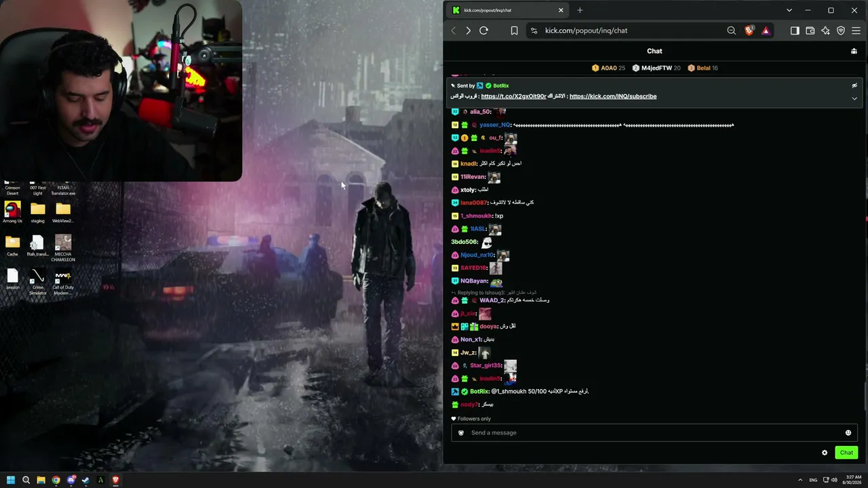Click username Star_girl35 in chat
This screenshot has height=488, width=868.
coord(486,365)
